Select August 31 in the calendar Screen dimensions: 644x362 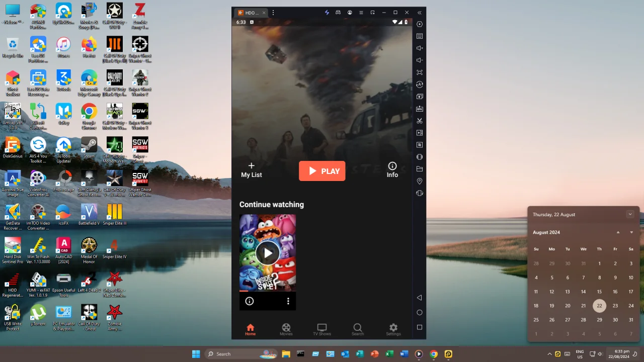631,320
